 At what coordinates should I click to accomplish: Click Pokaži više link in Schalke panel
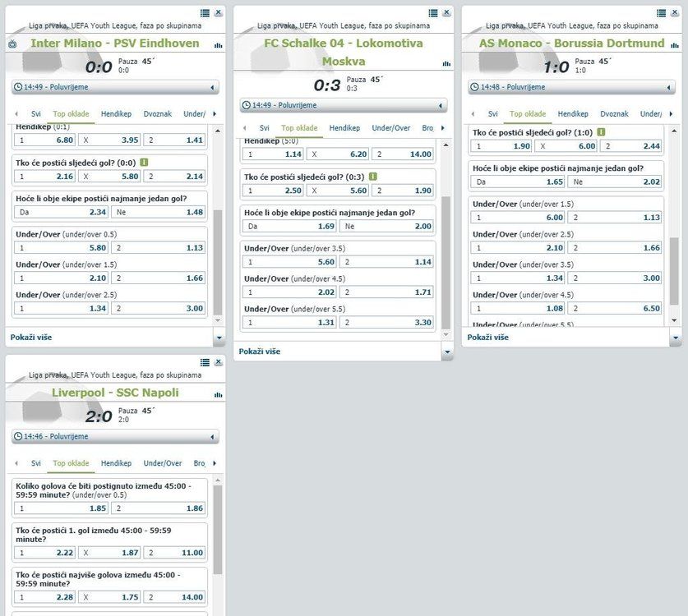[x=259, y=352]
